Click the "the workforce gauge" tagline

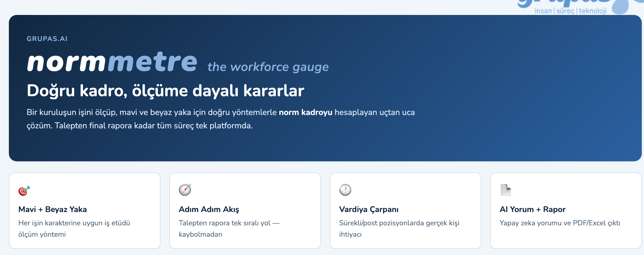(268, 67)
